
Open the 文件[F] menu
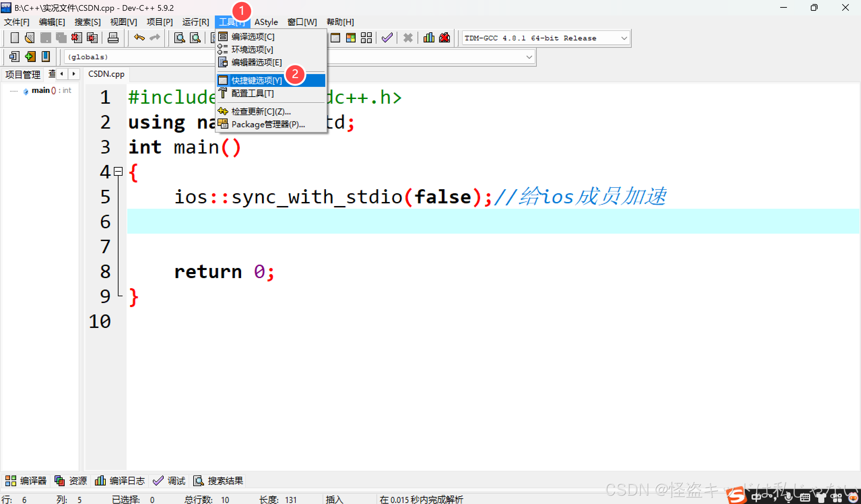(x=16, y=22)
